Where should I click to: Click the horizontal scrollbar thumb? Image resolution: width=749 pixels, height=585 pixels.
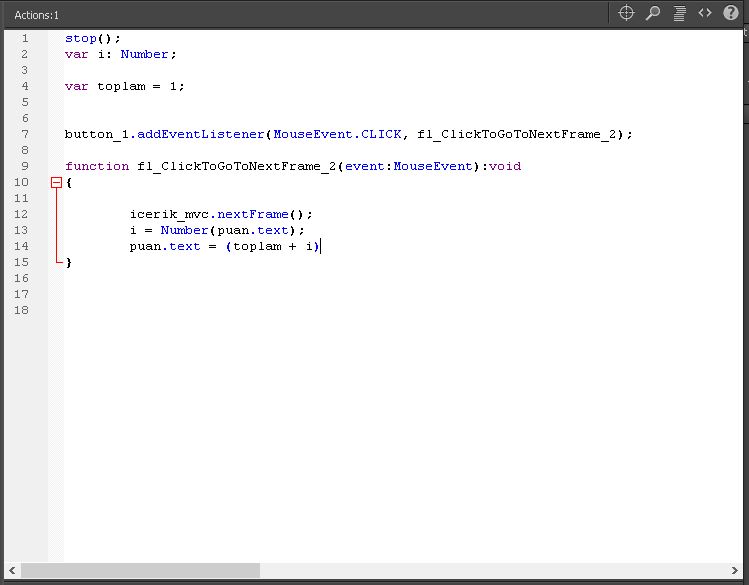140,570
